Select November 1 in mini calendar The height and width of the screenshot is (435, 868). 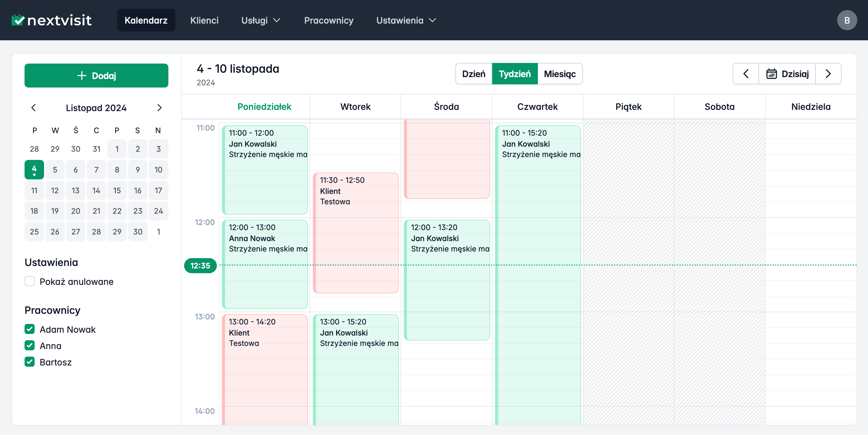117,149
